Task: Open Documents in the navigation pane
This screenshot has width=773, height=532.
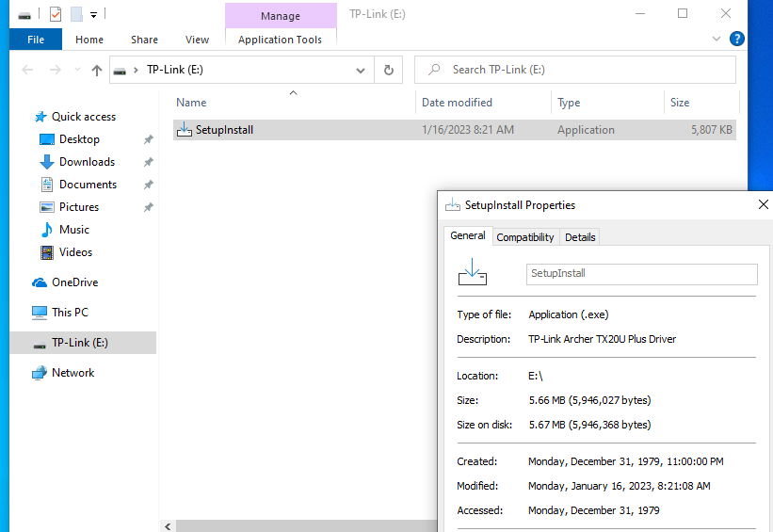Action: (88, 185)
